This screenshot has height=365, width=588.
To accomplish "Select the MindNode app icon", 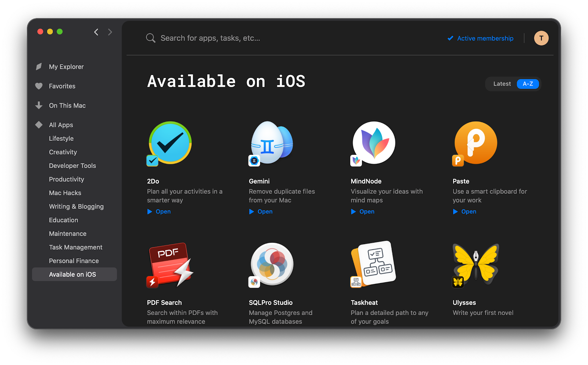I will [374, 143].
